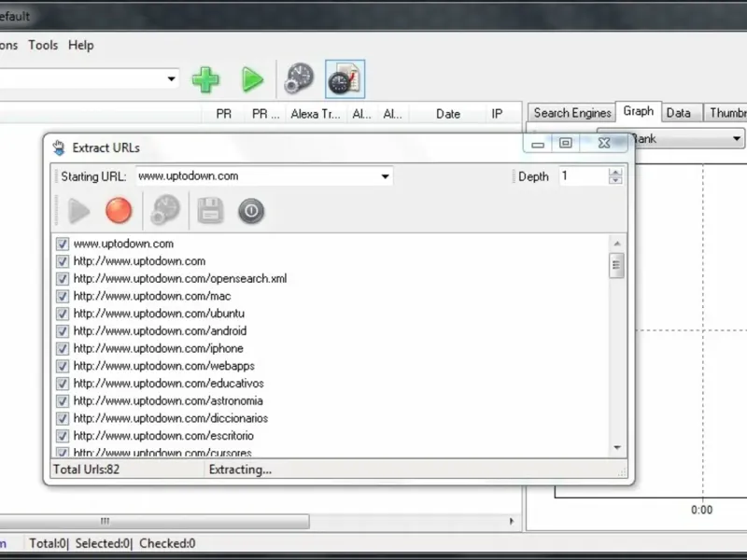This screenshot has width=747, height=560.
Task: Click the Alexa Tr... column header
Action: 316,114
